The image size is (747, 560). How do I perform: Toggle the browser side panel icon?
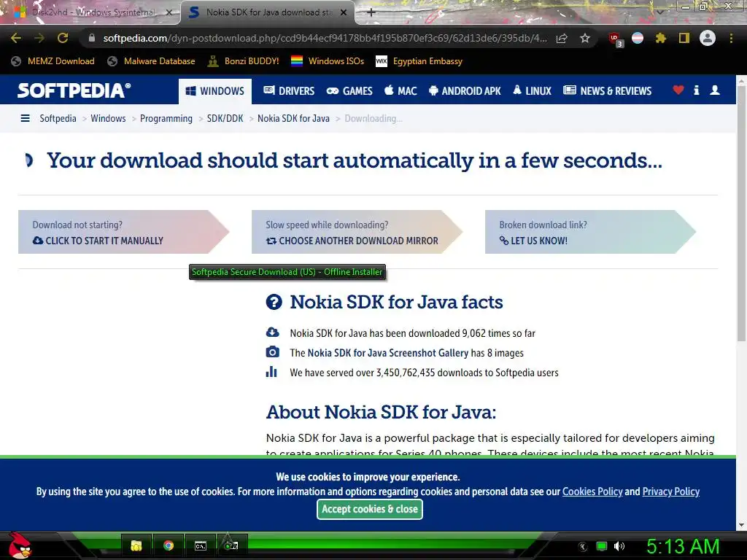click(x=684, y=38)
